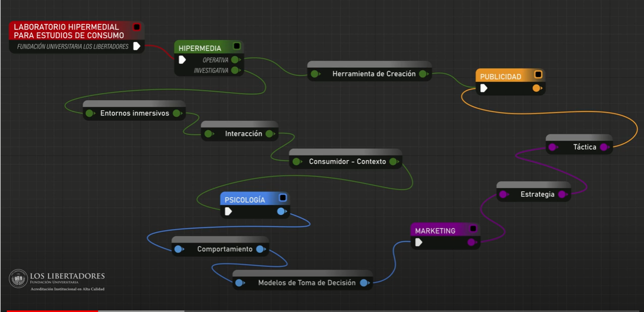644x312 pixels.
Task: Click the white input exec pin on the HIPERMEDIA node
Action: tap(182, 60)
